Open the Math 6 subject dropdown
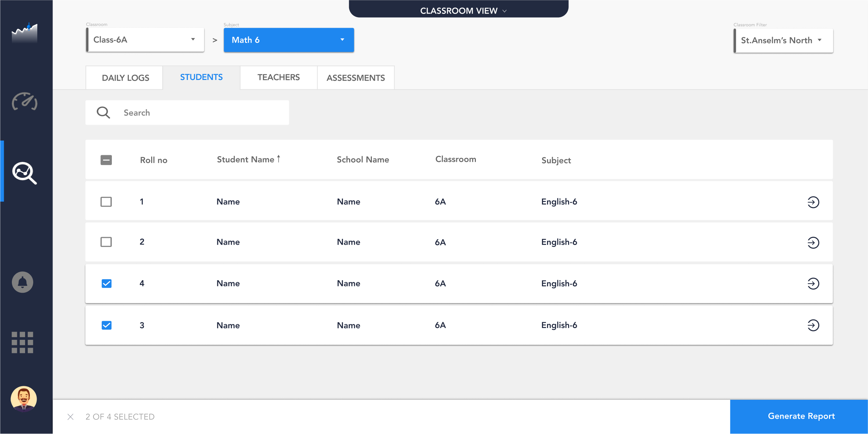 click(288, 40)
